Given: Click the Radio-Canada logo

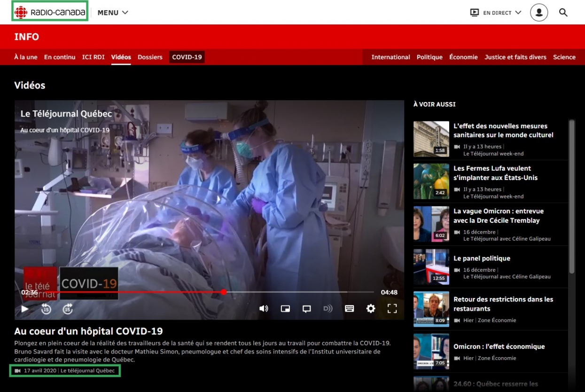Looking at the screenshot, I should [x=50, y=12].
